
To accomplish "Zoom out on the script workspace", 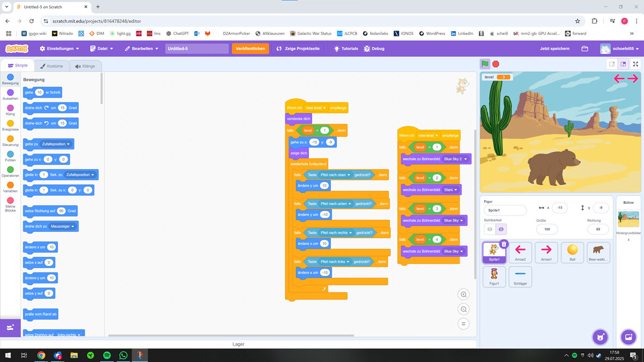I will 463,309.
